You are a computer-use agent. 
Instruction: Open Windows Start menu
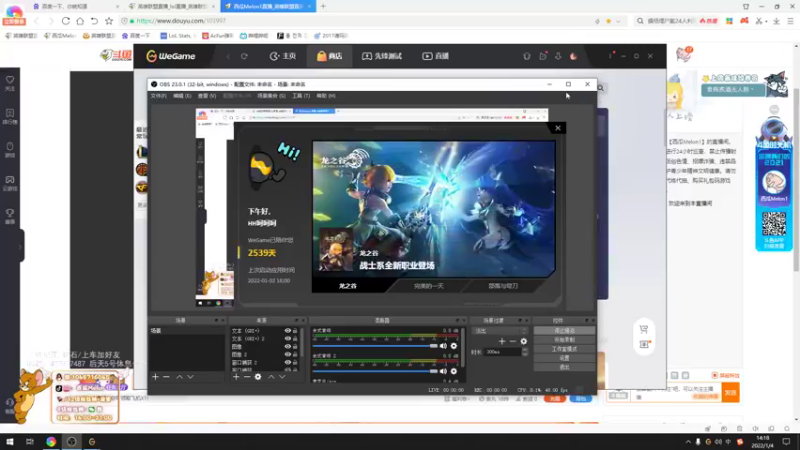point(10,442)
